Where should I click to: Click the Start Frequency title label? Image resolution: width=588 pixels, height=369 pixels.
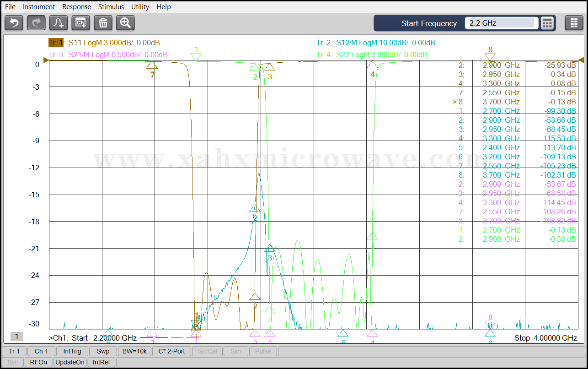click(429, 23)
